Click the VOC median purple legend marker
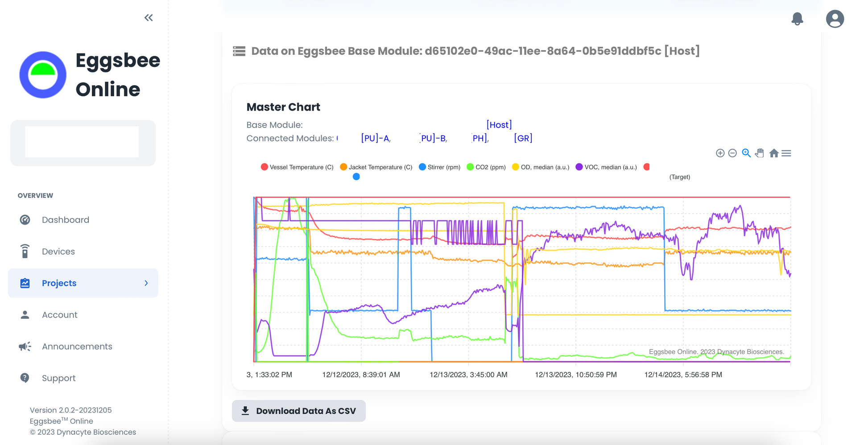 pyautogui.click(x=579, y=167)
